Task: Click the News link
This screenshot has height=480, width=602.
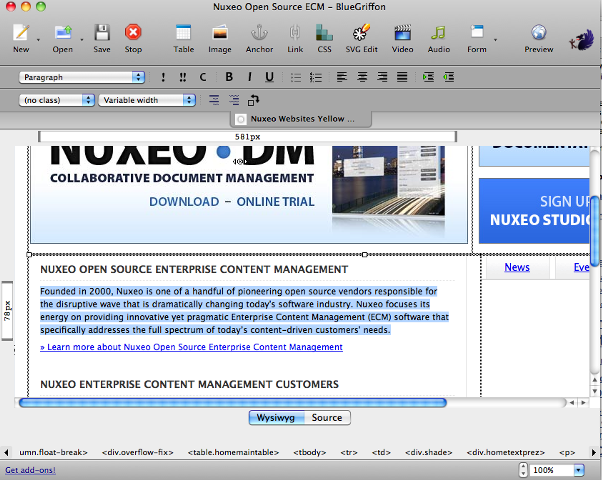Action: click(x=517, y=267)
